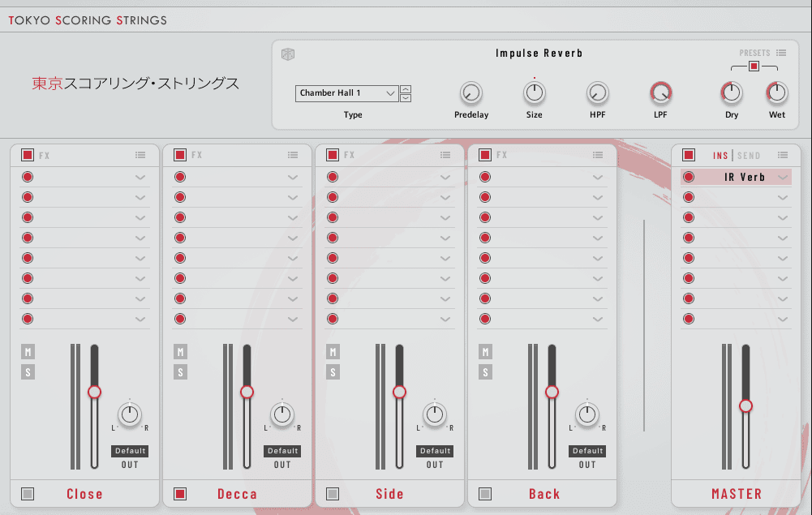Mute the Close microphone channel
This screenshot has height=515, width=812.
pos(28,352)
